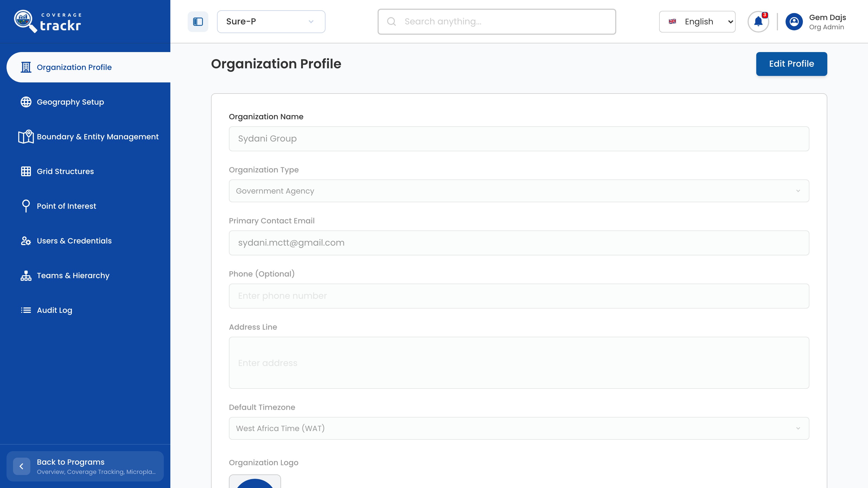Expand the Organization Type dropdown

coord(519,191)
